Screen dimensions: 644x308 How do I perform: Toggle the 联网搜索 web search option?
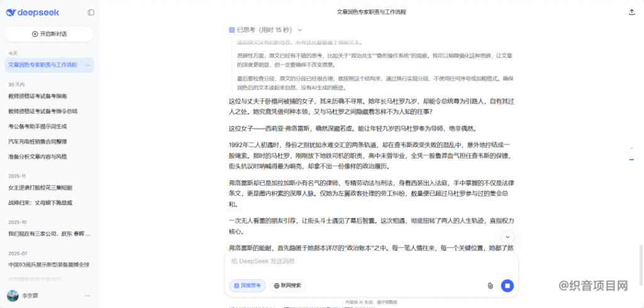pyautogui.click(x=287, y=286)
